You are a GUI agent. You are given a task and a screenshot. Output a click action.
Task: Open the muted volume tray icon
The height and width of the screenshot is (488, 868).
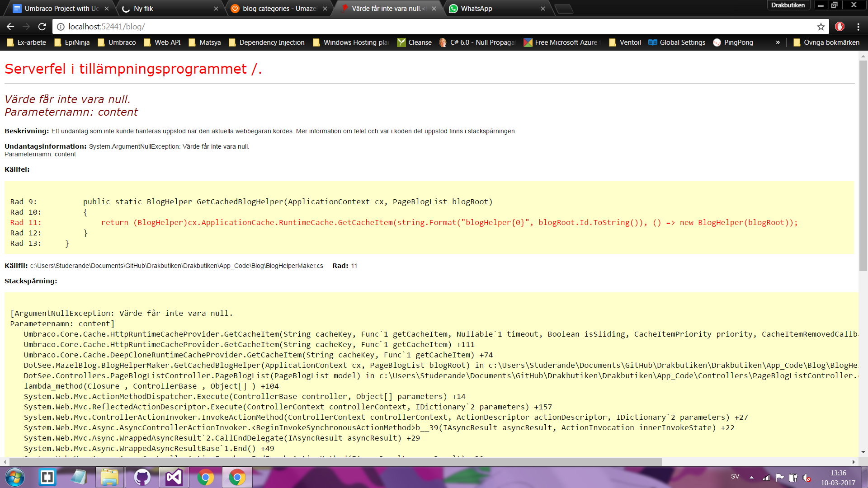[x=807, y=478]
